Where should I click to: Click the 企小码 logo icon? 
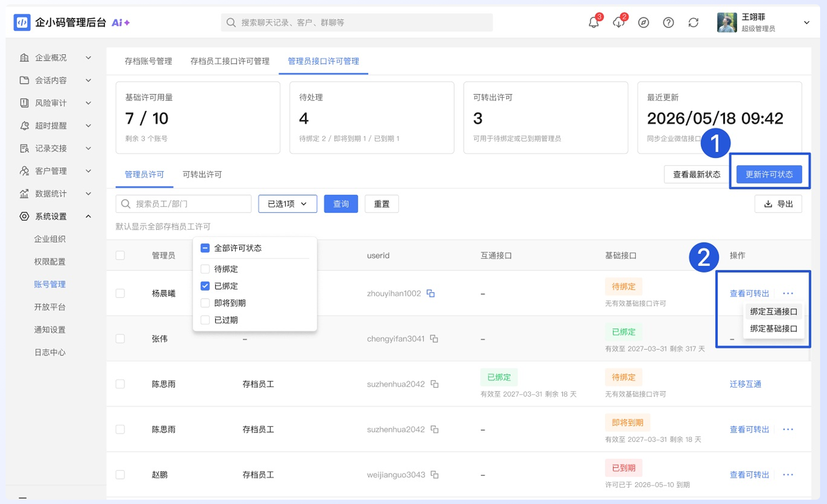22,22
